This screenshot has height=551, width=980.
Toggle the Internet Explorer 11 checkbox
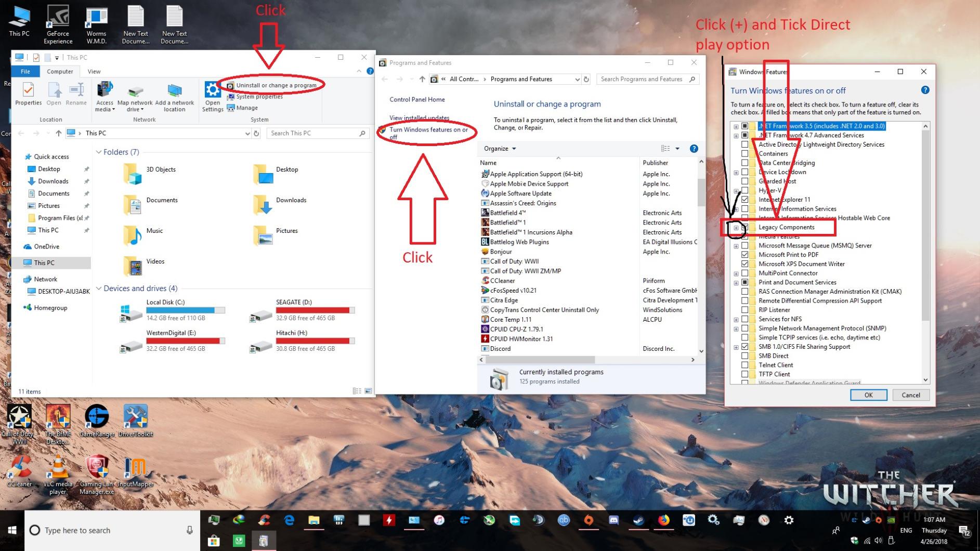point(745,200)
